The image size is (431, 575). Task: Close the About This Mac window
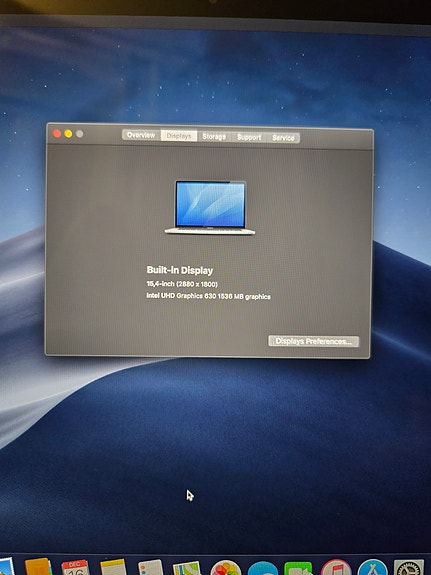pos(57,133)
